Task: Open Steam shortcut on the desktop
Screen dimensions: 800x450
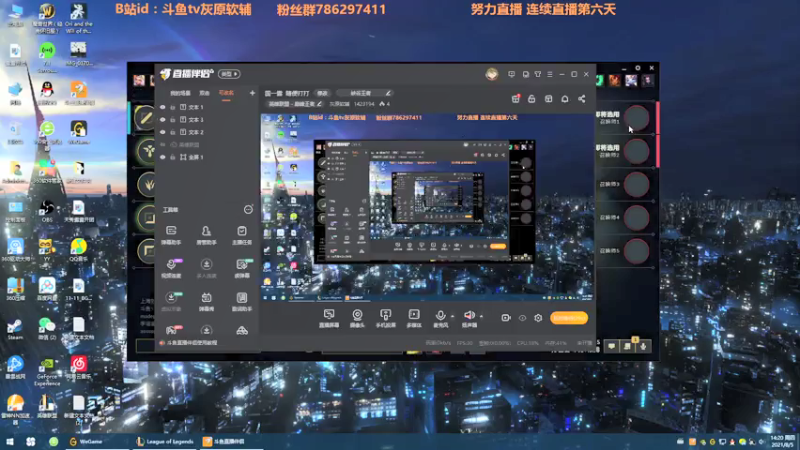Action: click(x=15, y=329)
